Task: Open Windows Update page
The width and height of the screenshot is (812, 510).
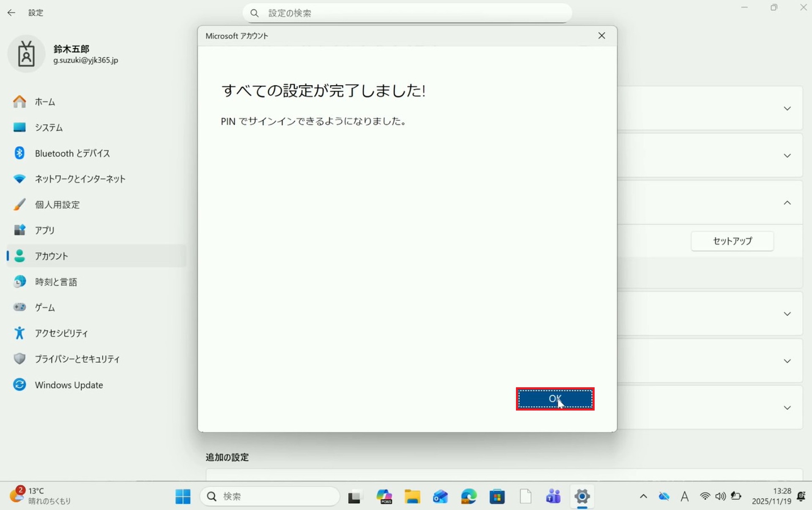Action: [x=69, y=385]
